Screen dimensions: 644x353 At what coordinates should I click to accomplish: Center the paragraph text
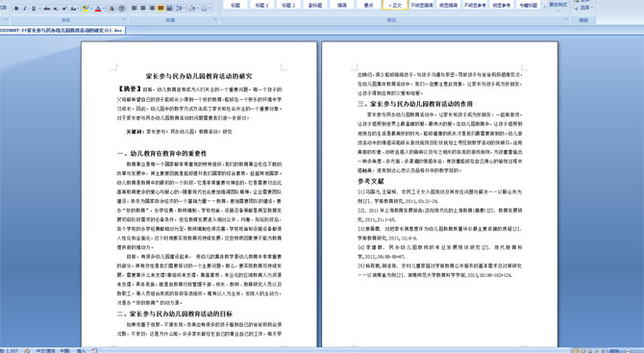click(x=143, y=9)
